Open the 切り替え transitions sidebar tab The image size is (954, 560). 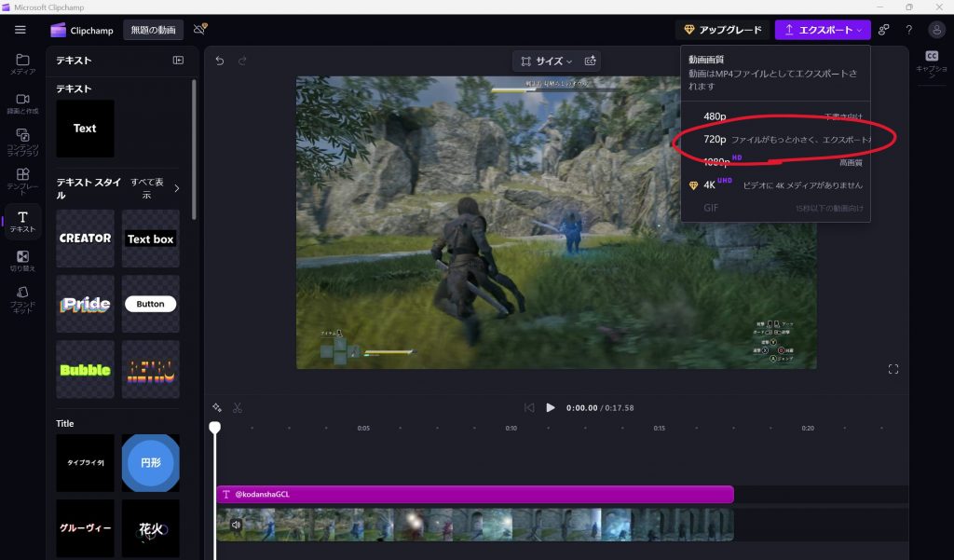(x=22, y=261)
